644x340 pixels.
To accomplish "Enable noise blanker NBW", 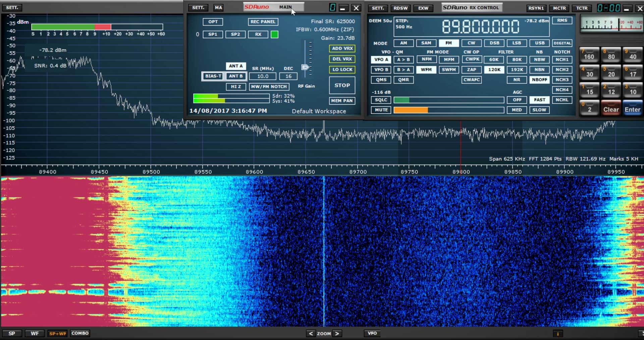I will (x=539, y=59).
